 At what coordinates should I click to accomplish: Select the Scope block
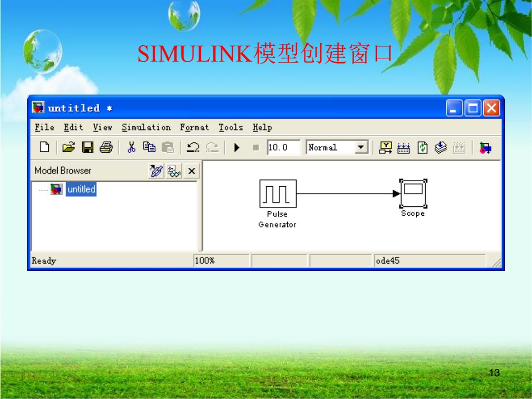[x=413, y=194]
